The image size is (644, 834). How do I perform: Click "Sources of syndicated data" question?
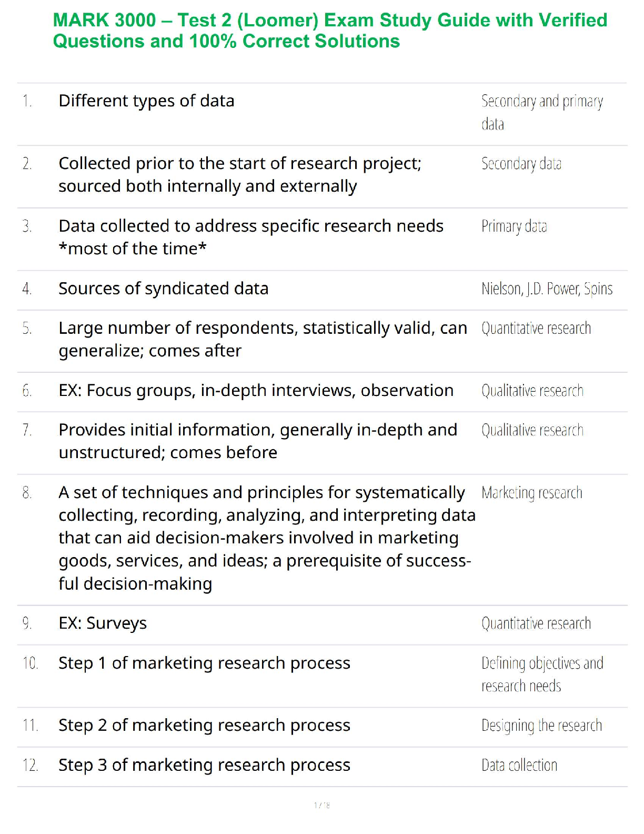coord(163,289)
